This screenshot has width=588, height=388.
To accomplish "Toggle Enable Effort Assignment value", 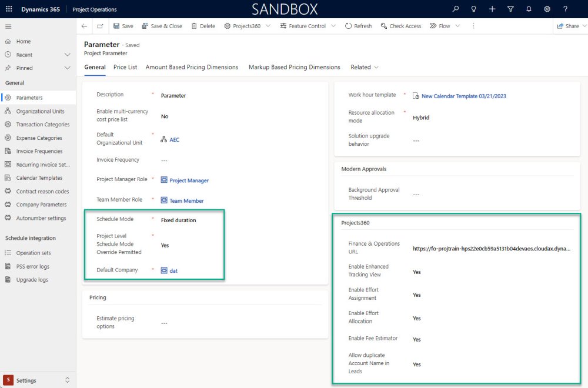I will point(417,295).
